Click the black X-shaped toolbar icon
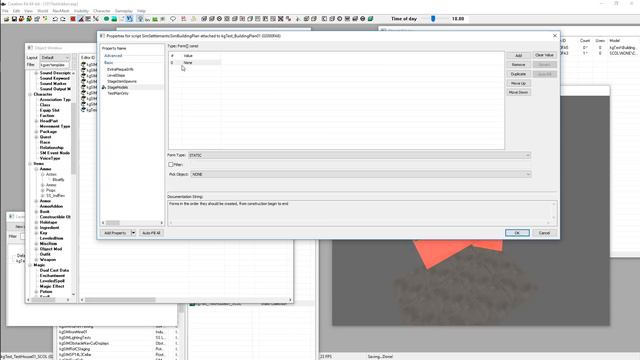Screen dimensions: 640x360 280,19
